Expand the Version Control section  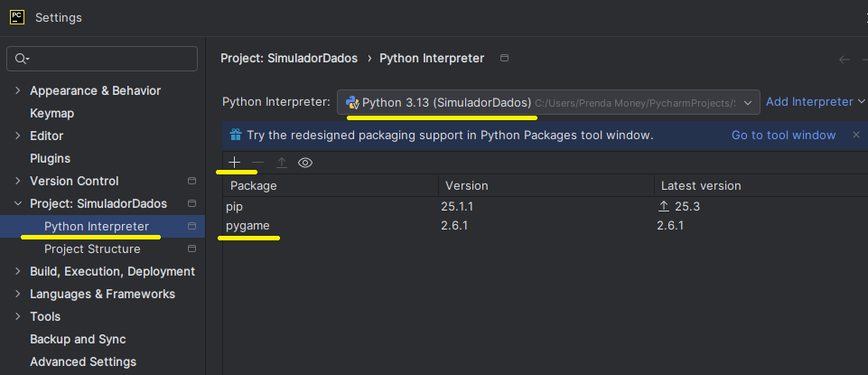[x=18, y=181]
